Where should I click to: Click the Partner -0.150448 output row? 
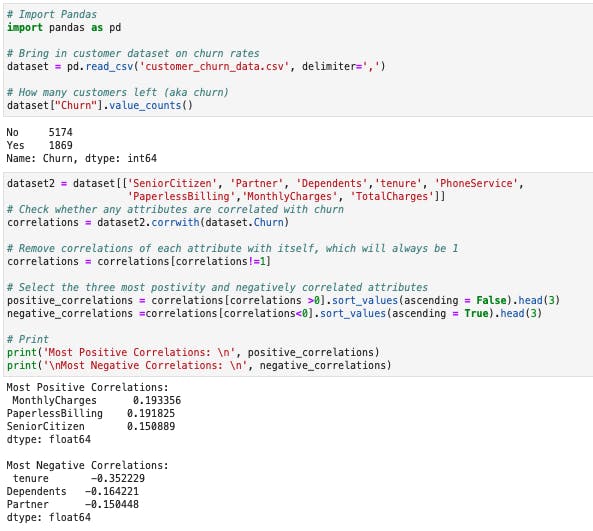pos(73,505)
